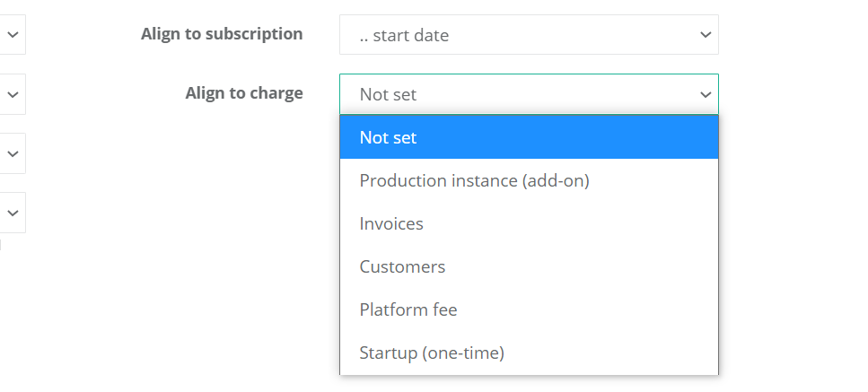Image resolution: width=868 pixels, height=392 pixels.
Task: Click the chevron arrow beside '.. start date'
Action: (705, 35)
